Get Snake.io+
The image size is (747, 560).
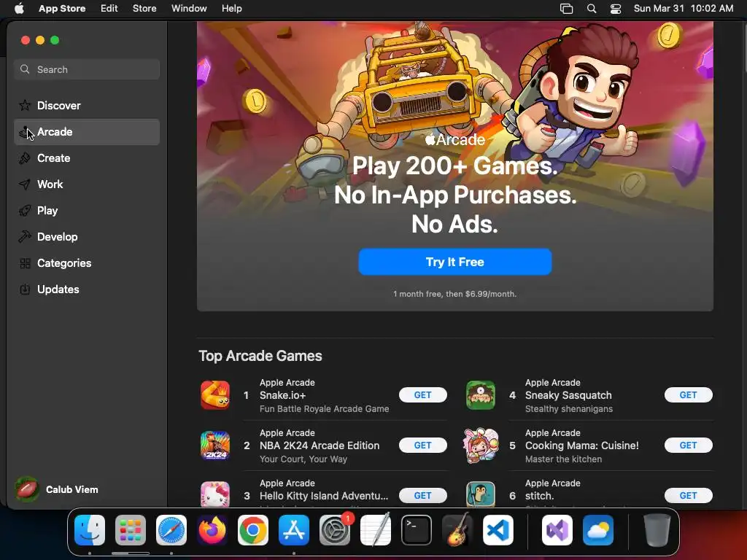[422, 394]
